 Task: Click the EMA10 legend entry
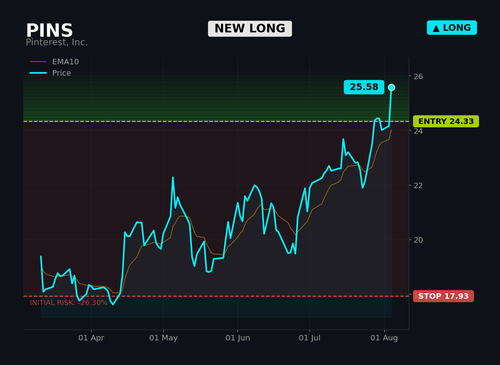click(55, 62)
